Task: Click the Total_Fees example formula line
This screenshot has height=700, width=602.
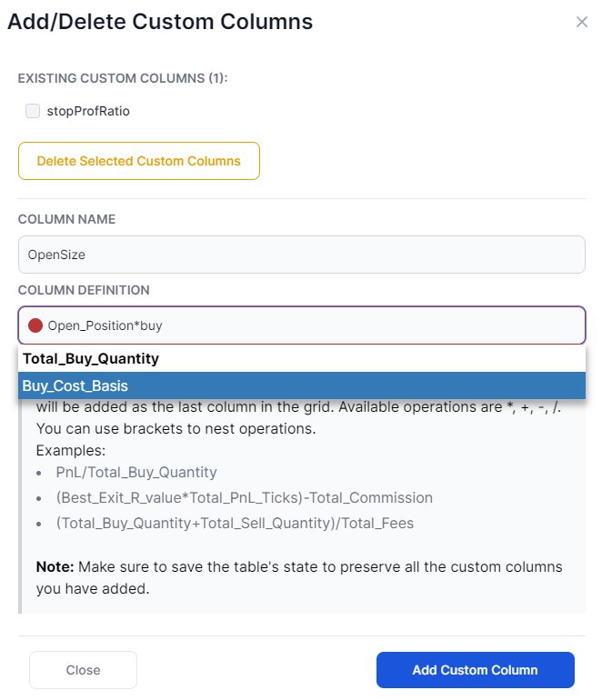Action: pos(235,523)
